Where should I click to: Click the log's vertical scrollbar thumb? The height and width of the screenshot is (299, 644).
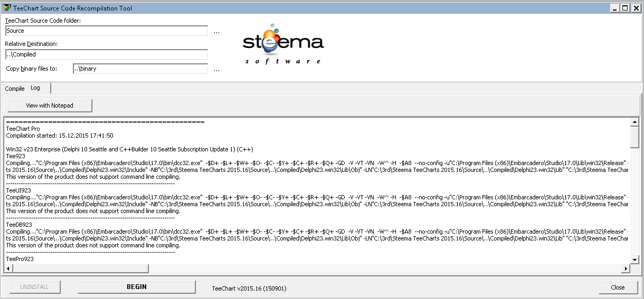(634, 137)
